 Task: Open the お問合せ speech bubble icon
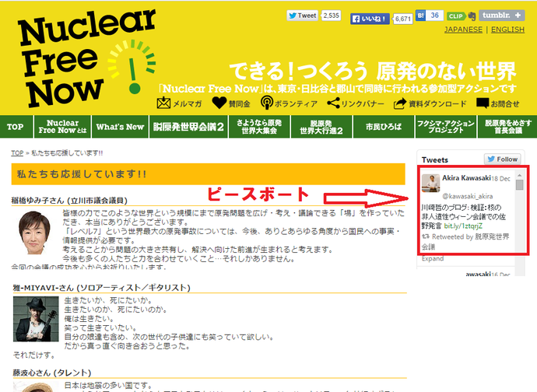[483, 103]
